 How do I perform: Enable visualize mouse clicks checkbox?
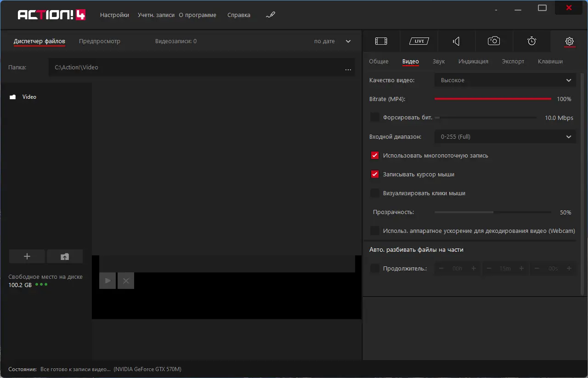(x=375, y=193)
